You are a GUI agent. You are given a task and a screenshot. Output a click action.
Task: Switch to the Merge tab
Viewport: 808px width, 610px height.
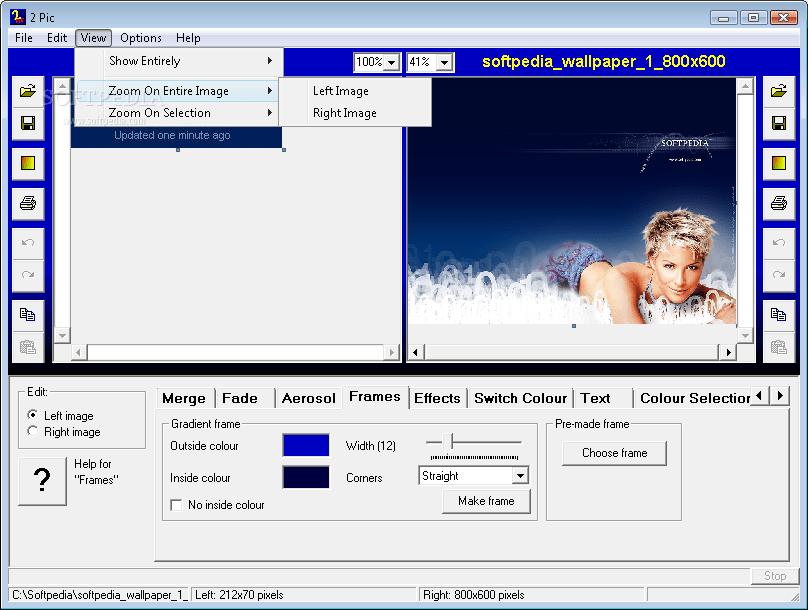[x=184, y=398]
